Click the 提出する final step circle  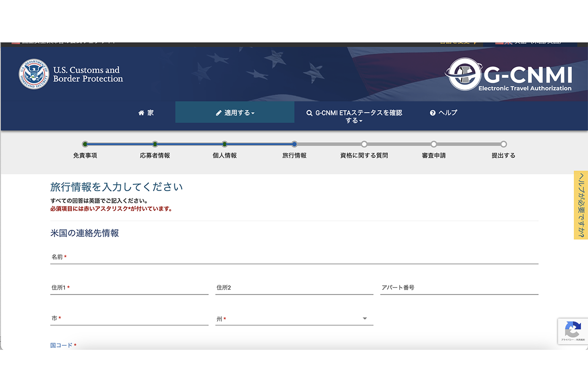point(503,144)
